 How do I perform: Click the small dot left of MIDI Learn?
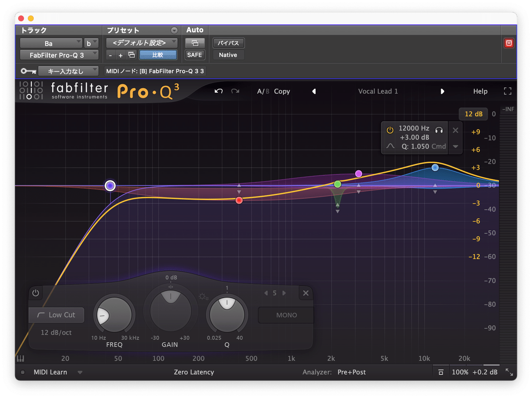[x=23, y=373]
